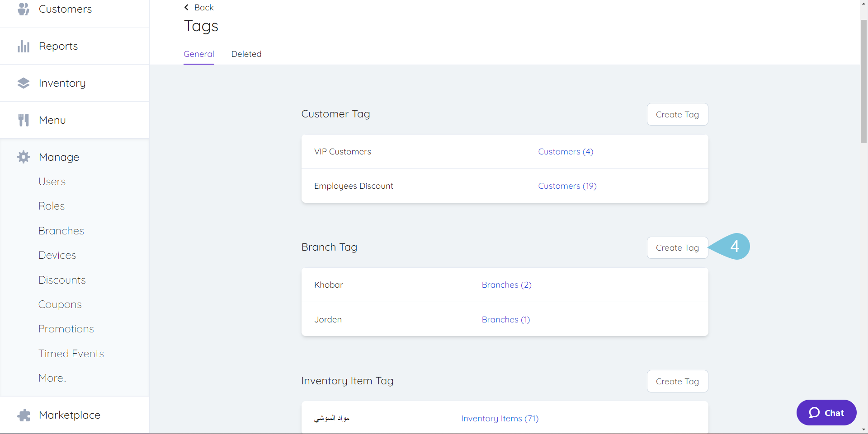Viewport: 868px width, 434px height.
Task: Click the Manage gear icon
Action: click(x=24, y=157)
